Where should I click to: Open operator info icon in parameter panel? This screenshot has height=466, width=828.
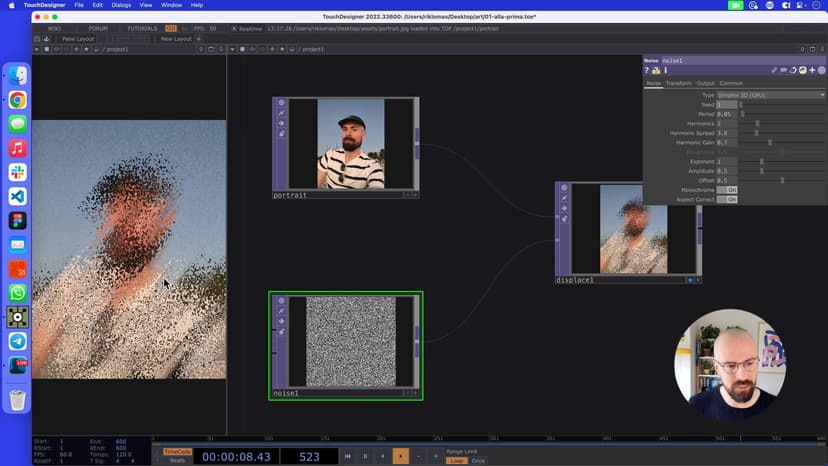[x=664, y=71]
